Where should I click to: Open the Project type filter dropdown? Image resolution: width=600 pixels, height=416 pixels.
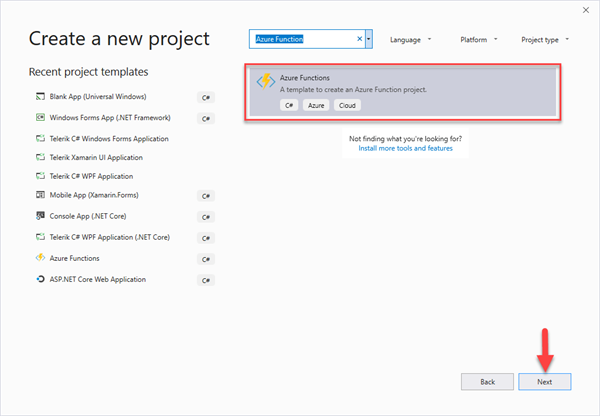(x=545, y=39)
